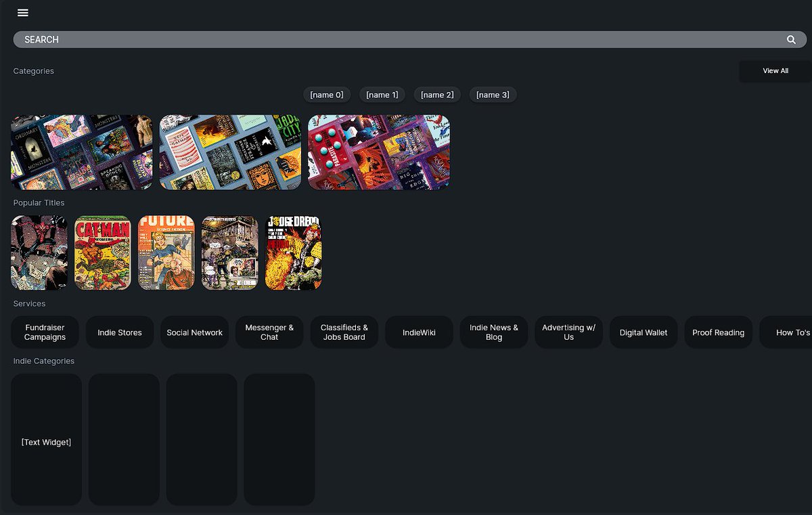Open Indie News & Blog

493,332
